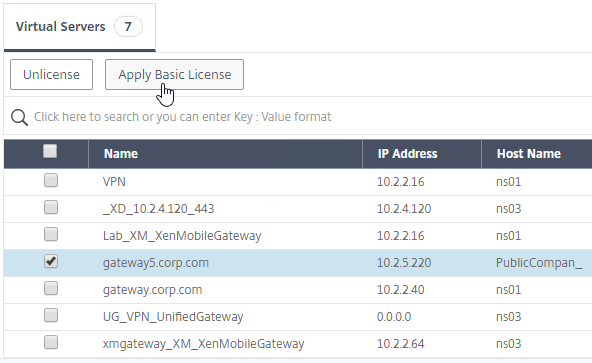Uncheck the gateway5.corp.com checkbox

click(51, 261)
